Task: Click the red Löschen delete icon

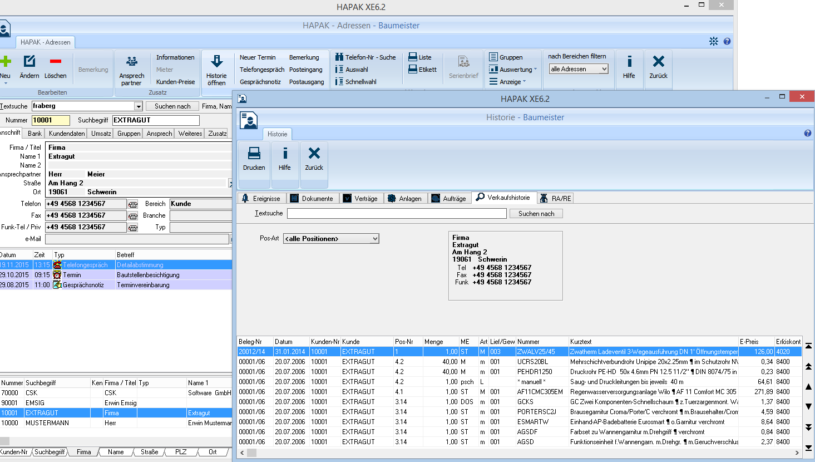Action: point(55,61)
